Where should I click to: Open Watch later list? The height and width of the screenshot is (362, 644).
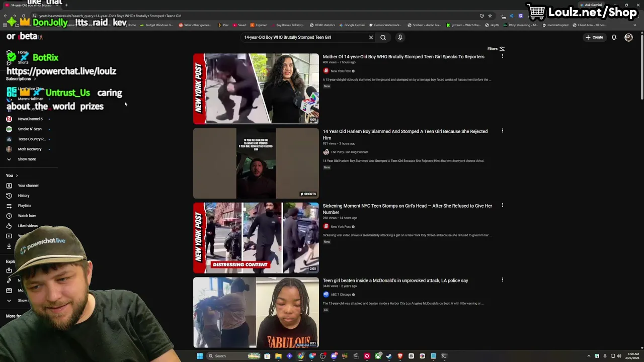pyautogui.click(x=27, y=216)
